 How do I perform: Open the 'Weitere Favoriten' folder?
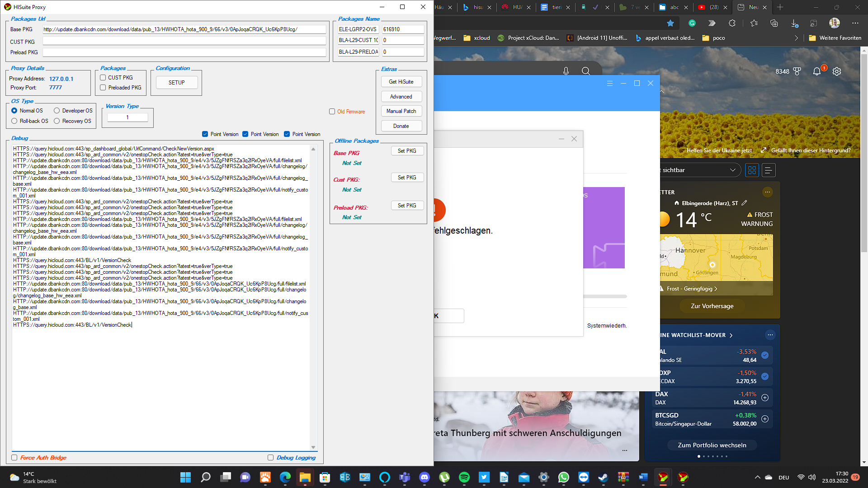835,38
